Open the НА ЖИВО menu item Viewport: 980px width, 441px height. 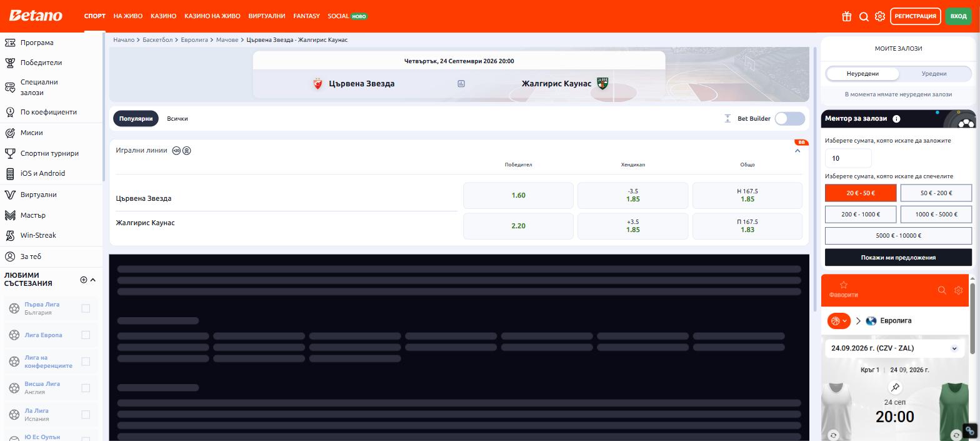(128, 16)
